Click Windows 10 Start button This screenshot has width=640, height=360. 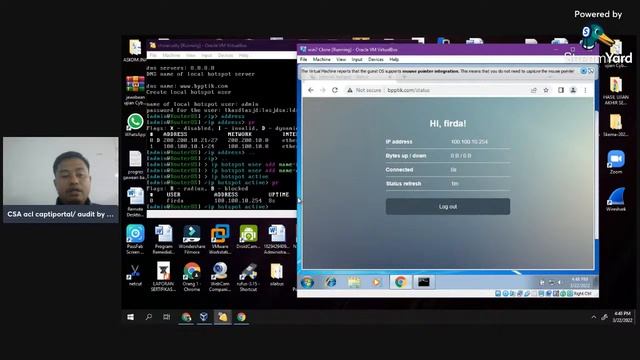coord(130,317)
